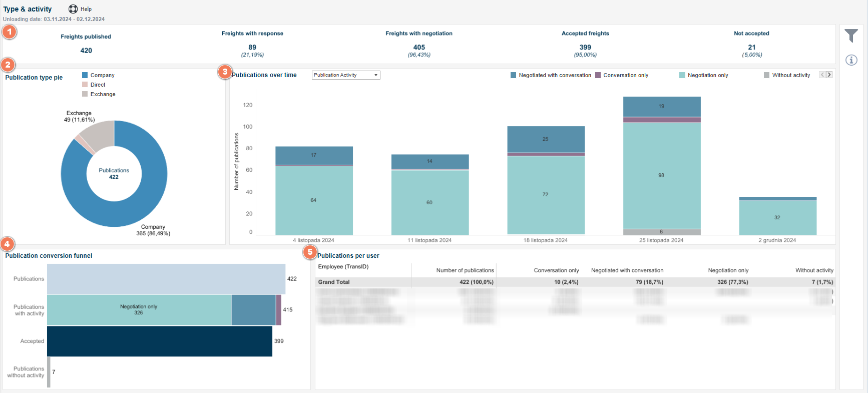This screenshot has width=868, height=393.
Task: Click the Freights with negotiation value 405
Action: coord(419,48)
